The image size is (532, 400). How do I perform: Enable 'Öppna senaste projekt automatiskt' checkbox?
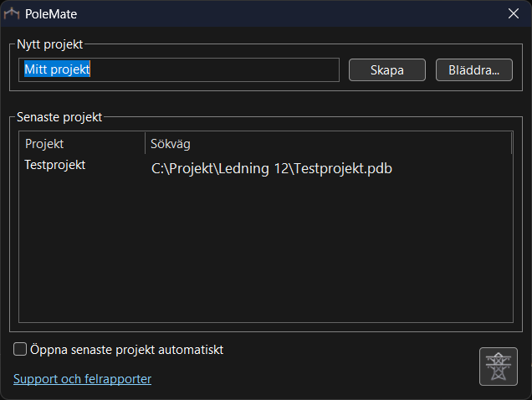coord(20,349)
